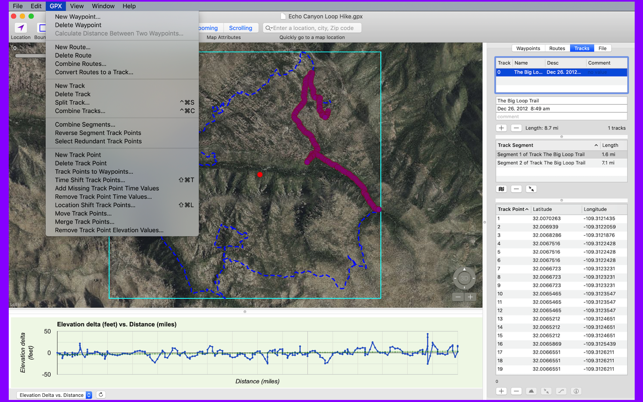643x402 pixels.
Task: Click the map compass rotation control
Action: (464, 279)
